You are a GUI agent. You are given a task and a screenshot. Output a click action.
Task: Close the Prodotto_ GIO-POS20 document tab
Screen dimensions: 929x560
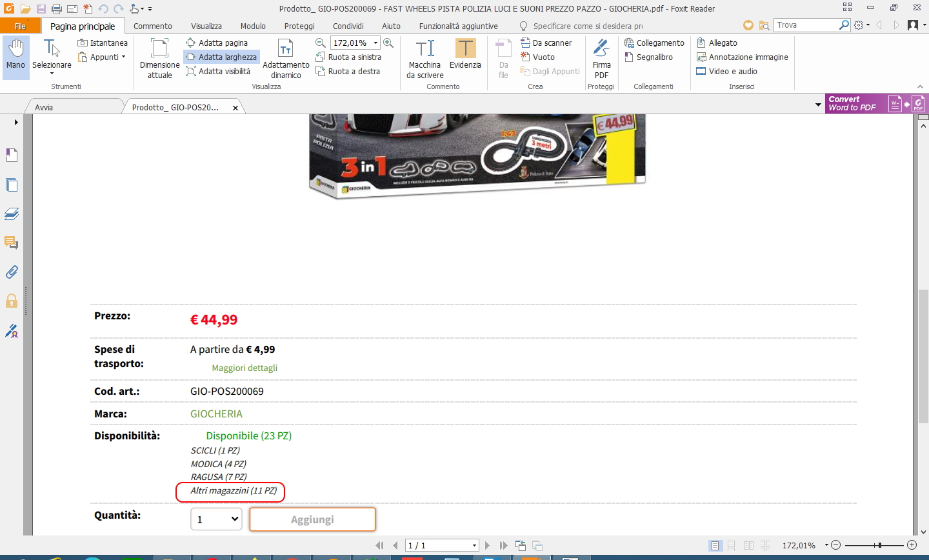(235, 108)
